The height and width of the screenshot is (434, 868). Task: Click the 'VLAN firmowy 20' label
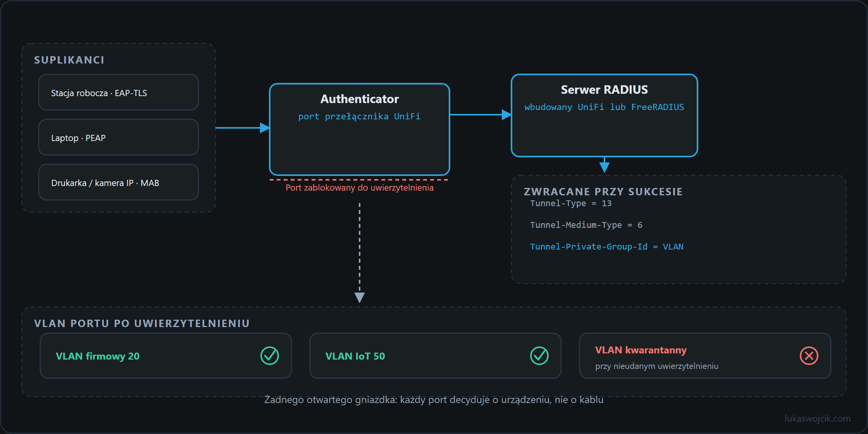(x=98, y=356)
